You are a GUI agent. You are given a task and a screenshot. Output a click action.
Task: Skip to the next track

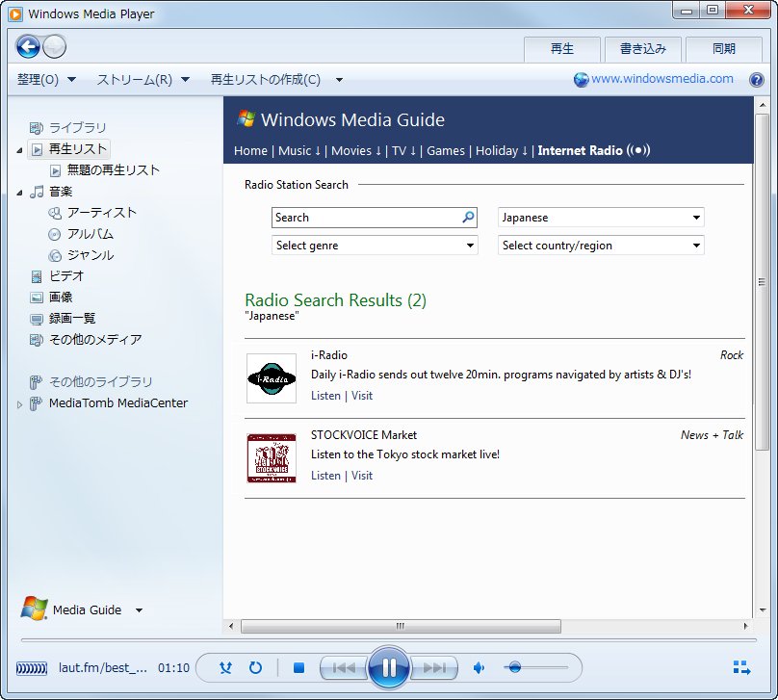tap(434, 668)
